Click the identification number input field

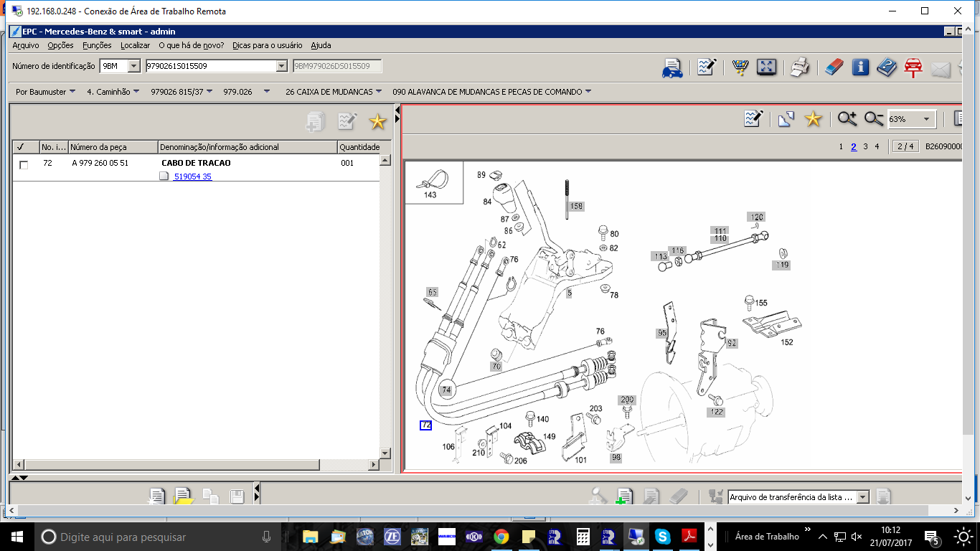click(x=210, y=66)
